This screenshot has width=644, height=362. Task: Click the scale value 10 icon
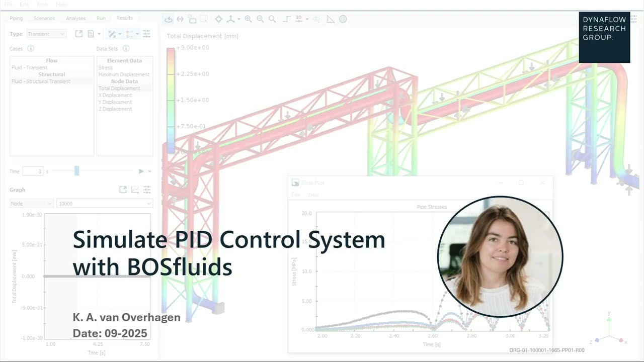click(x=299, y=19)
